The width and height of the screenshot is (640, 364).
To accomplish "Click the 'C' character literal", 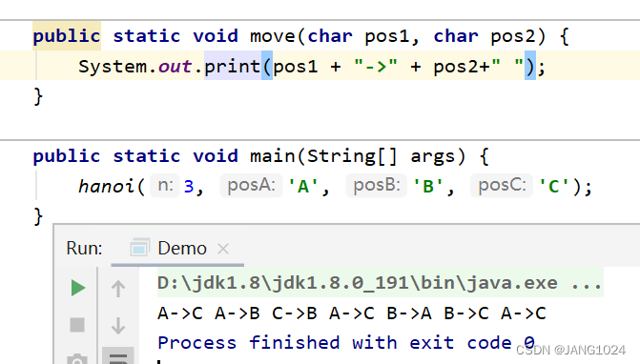I will tap(554, 186).
